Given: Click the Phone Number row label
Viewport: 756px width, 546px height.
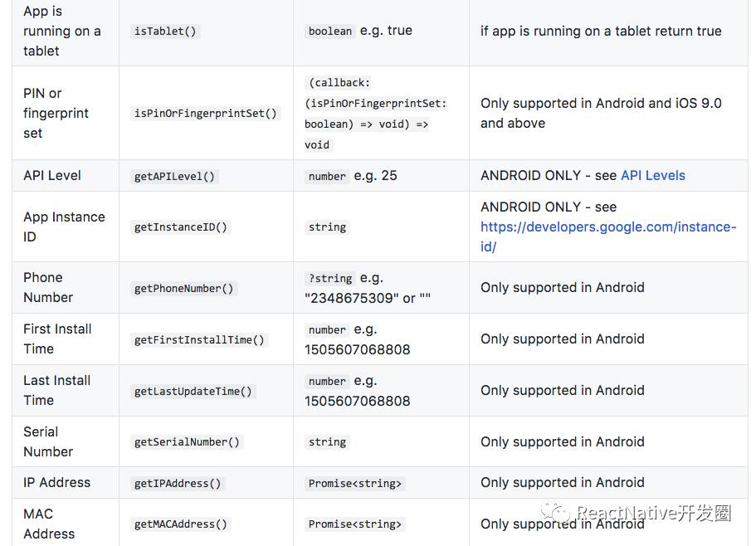Looking at the screenshot, I should [48, 287].
